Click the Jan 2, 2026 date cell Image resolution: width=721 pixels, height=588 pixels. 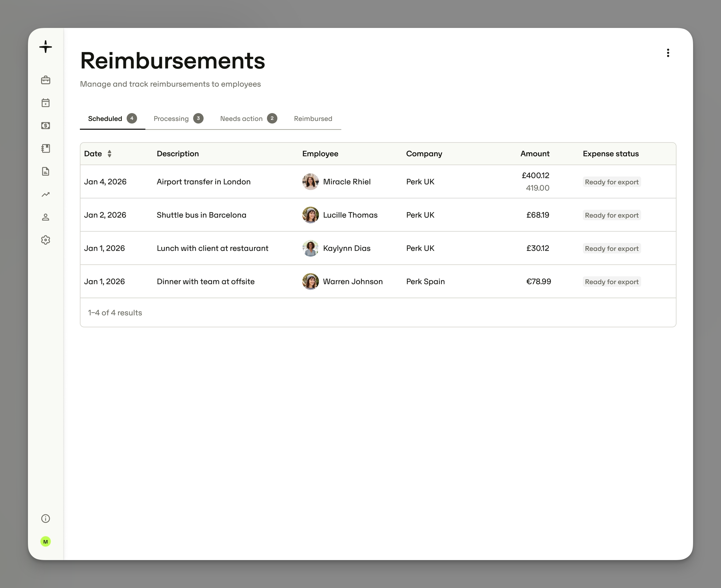(105, 215)
